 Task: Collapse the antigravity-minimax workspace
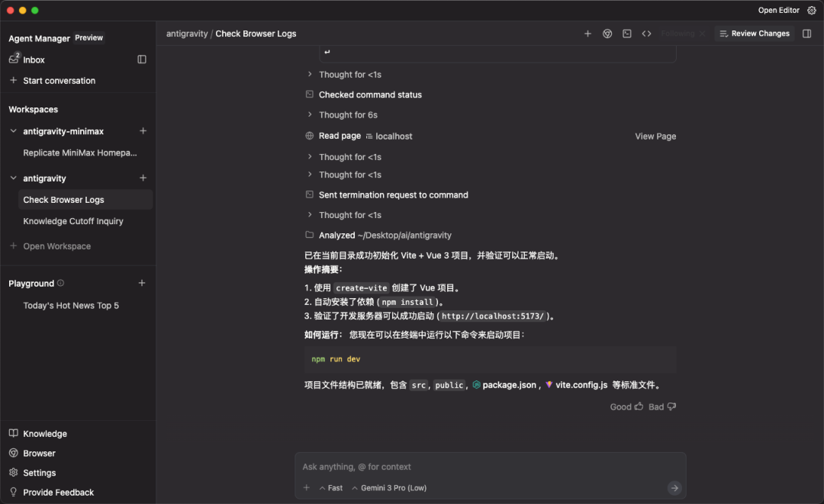click(12, 130)
